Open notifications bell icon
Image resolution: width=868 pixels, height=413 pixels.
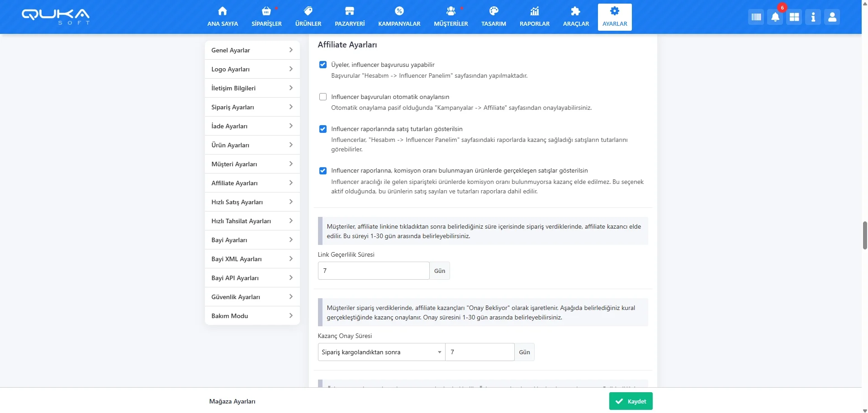point(775,17)
